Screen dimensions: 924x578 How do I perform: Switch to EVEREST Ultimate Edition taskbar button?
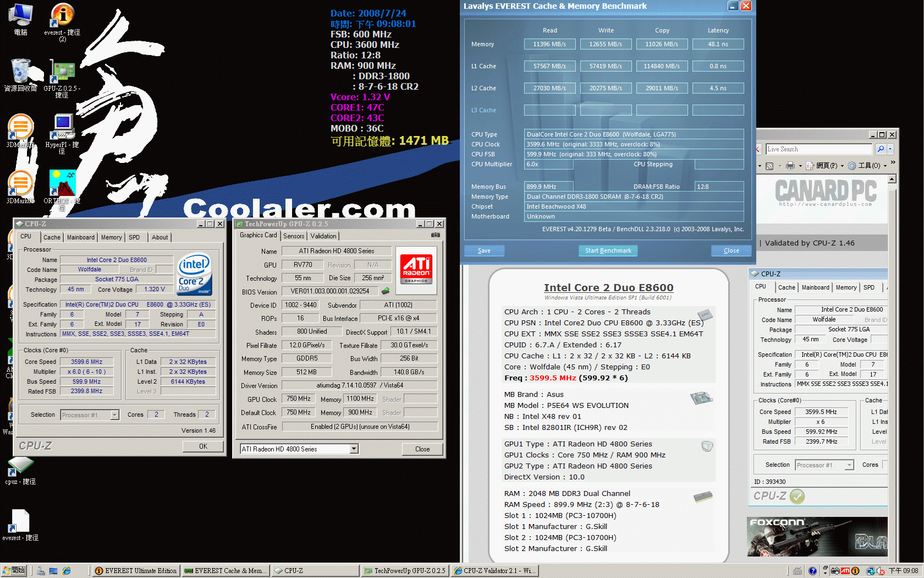pyautogui.click(x=135, y=571)
